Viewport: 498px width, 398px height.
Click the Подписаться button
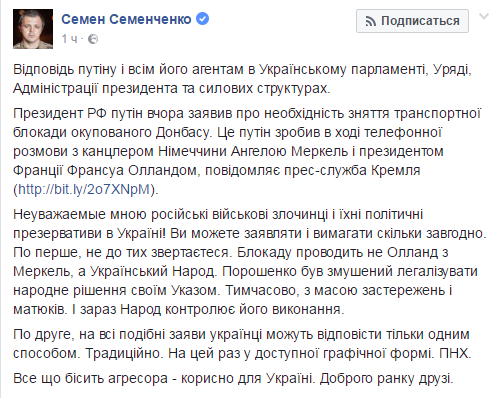point(412,21)
